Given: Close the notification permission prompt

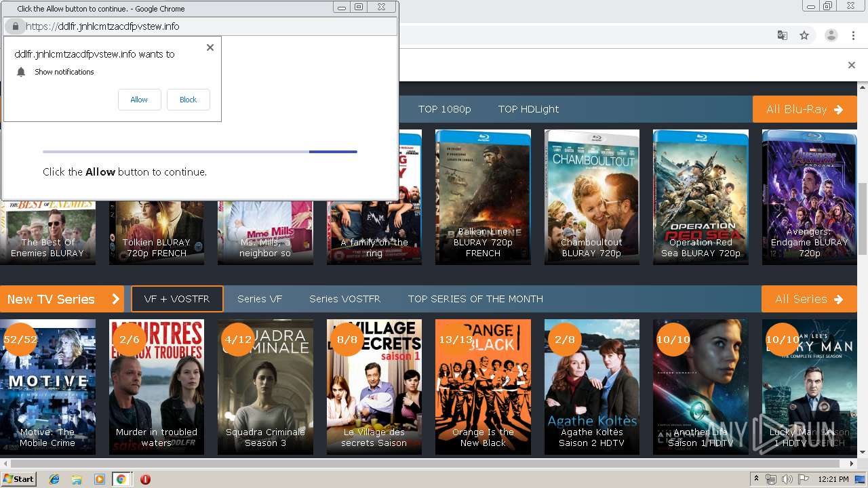Looking at the screenshot, I should pyautogui.click(x=210, y=47).
